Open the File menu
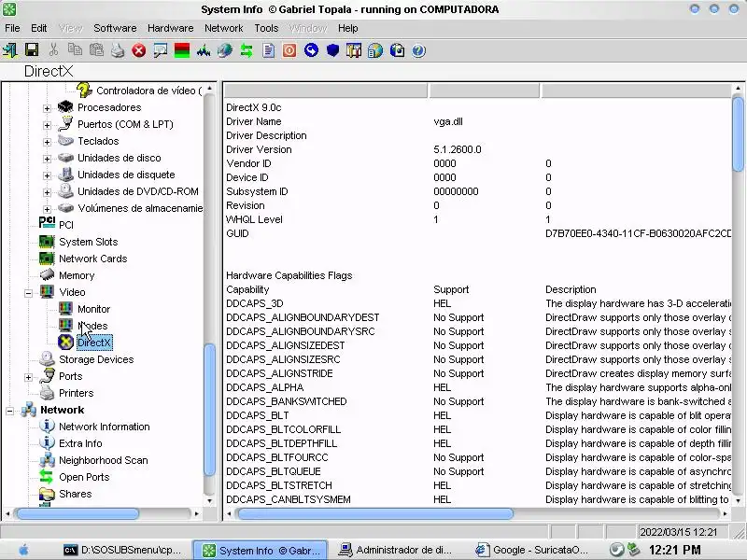The width and height of the screenshot is (747, 560). point(12,28)
